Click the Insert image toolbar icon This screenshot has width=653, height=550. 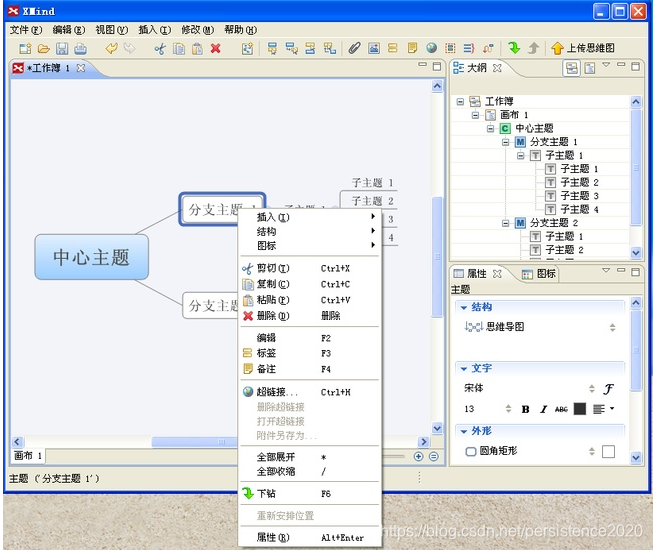click(x=374, y=48)
